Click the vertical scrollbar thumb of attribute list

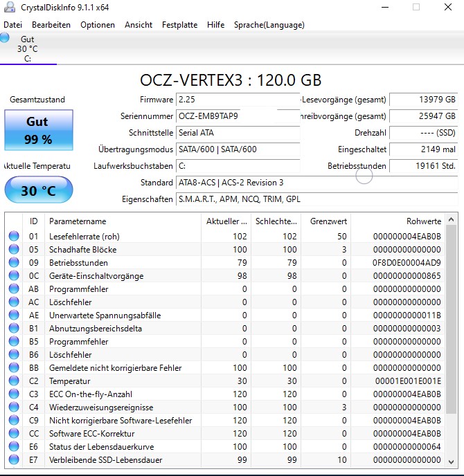[x=452, y=319]
